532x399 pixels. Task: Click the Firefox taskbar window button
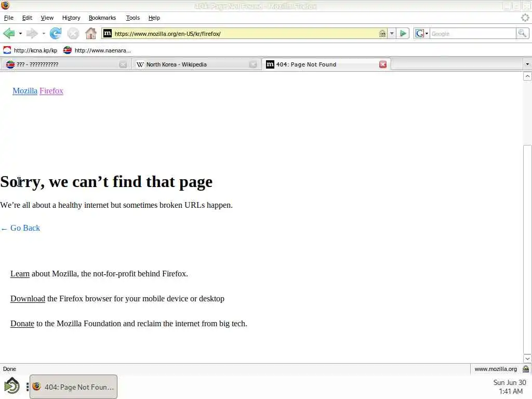point(73,387)
